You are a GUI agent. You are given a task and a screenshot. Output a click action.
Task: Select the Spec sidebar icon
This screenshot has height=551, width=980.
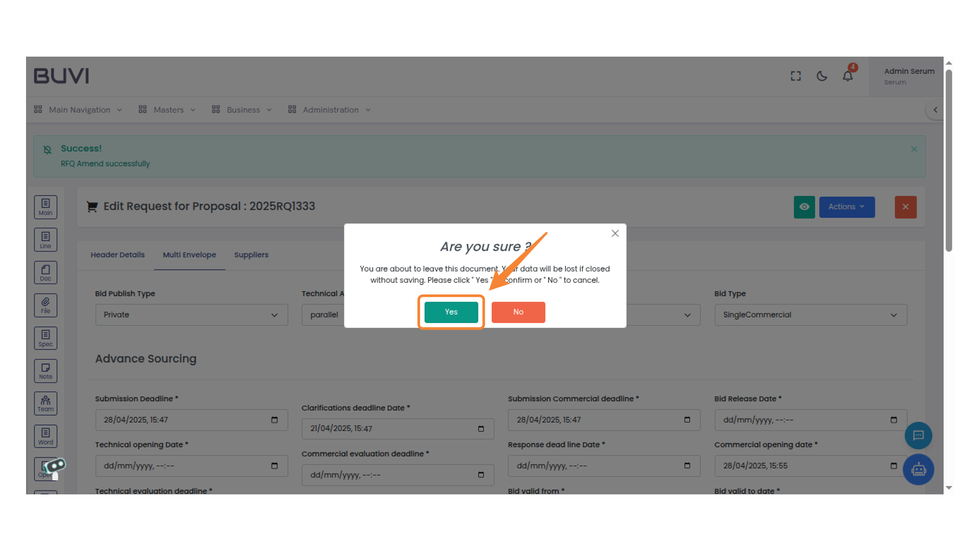pyautogui.click(x=45, y=338)
